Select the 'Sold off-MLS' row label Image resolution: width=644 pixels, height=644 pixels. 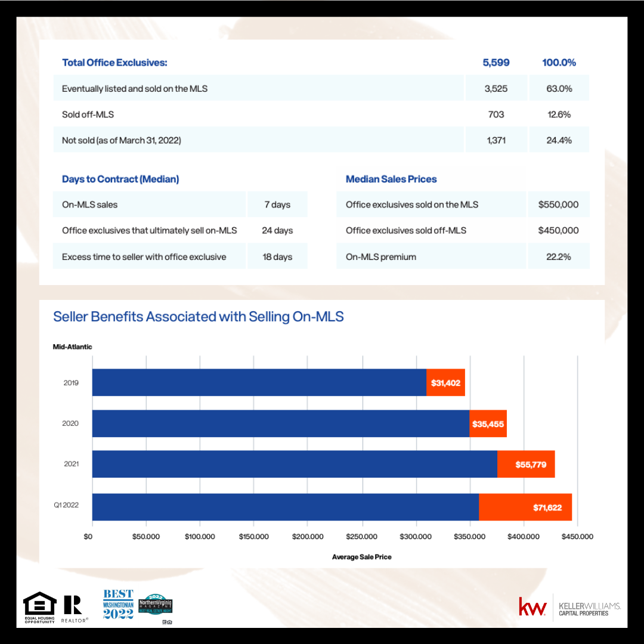point(88,114)
